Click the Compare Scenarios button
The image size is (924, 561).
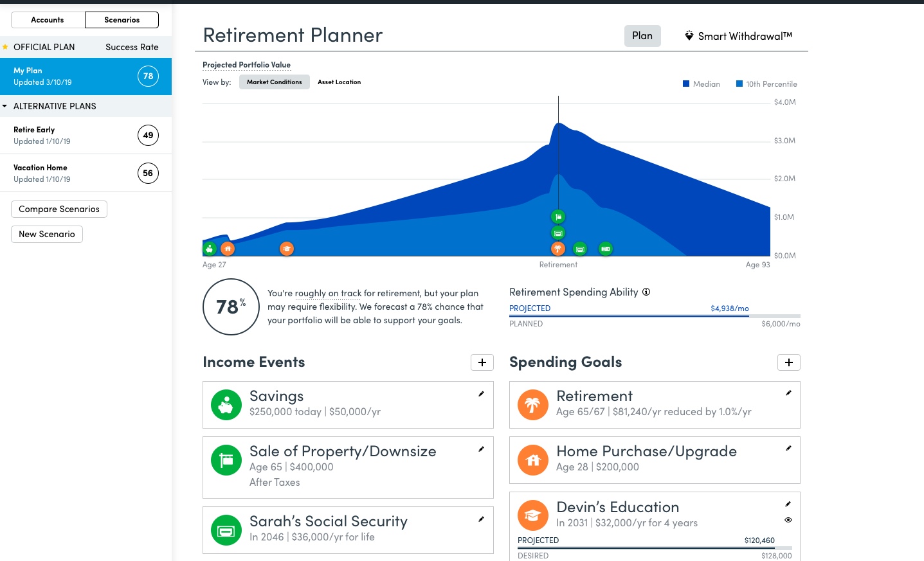pos(59,209)
